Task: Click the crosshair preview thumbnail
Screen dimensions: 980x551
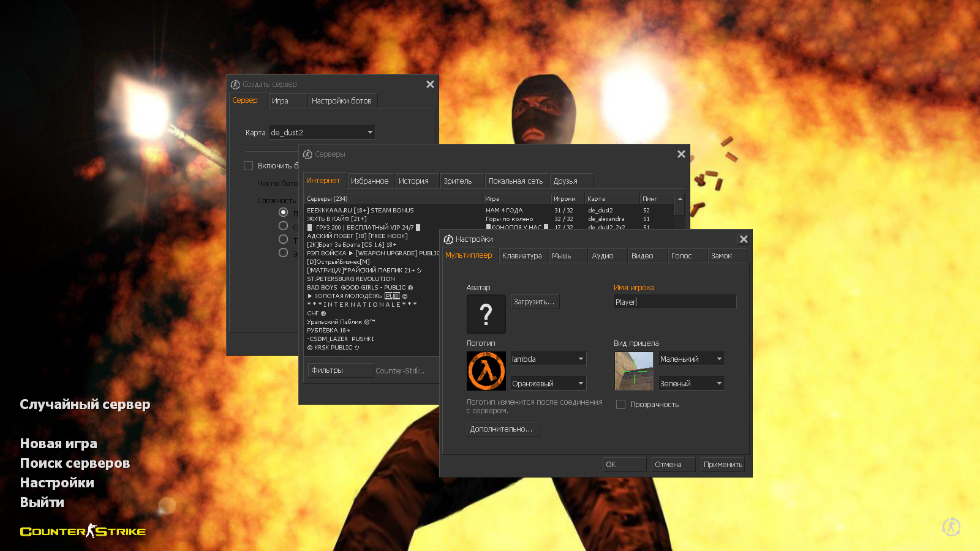Action: pyautogui.click(x=633, y=371)
